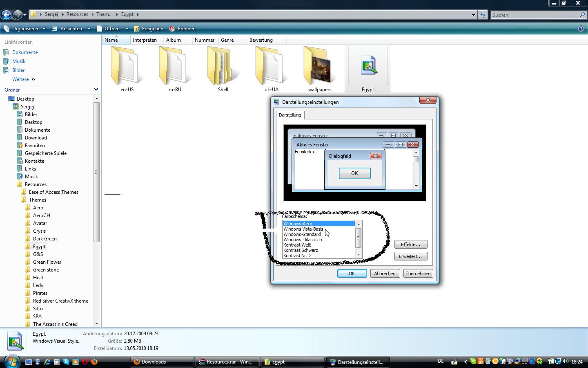The width and height of the screenshot is (588, 368).
Task: Show hidden tray icons arrow
Action: (x=465, y=362)
